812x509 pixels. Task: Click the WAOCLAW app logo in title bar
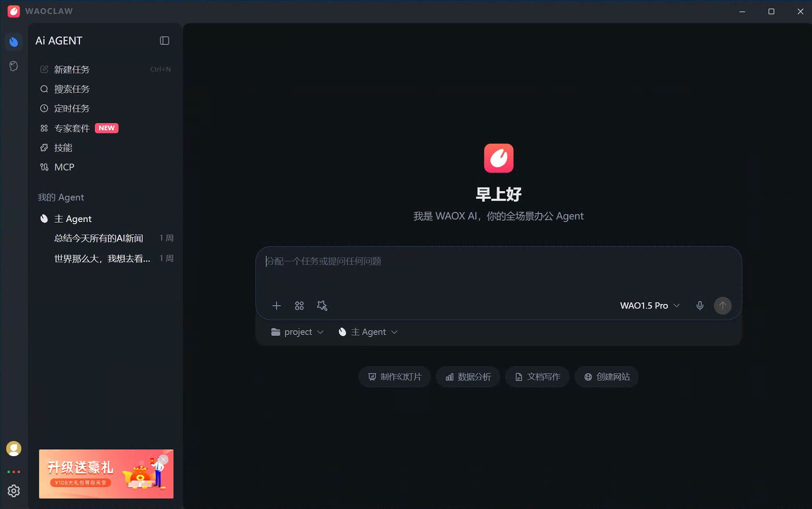[x=14, y=11]
